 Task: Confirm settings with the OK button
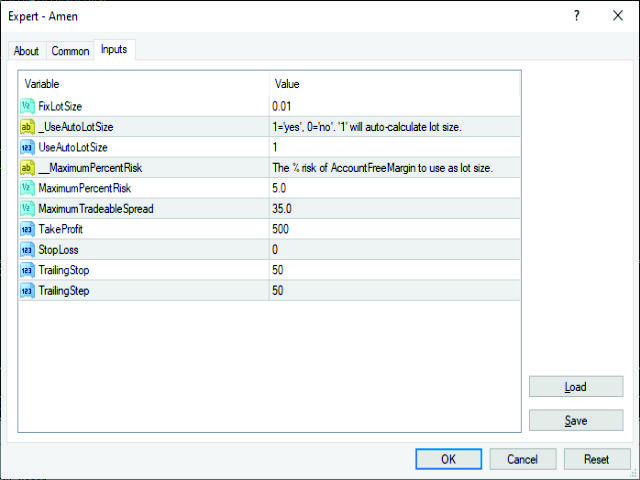(x=449, y=459)
